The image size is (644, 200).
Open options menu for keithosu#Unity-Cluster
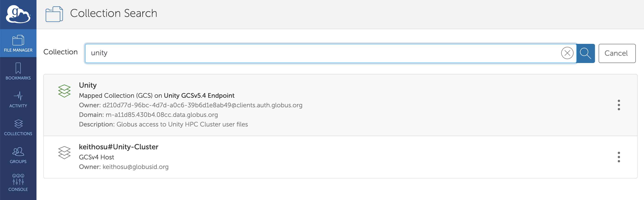[619, 157]
